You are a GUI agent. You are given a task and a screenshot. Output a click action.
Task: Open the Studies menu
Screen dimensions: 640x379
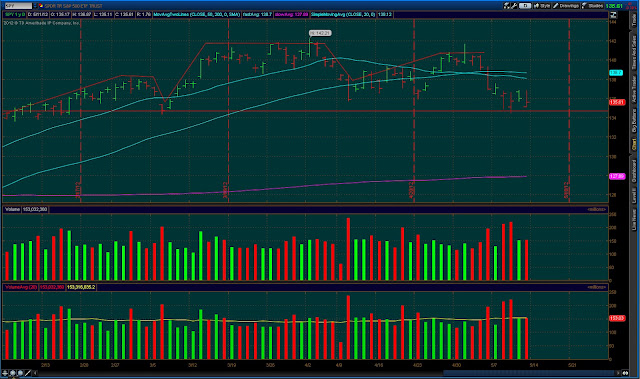pos(593,6)
